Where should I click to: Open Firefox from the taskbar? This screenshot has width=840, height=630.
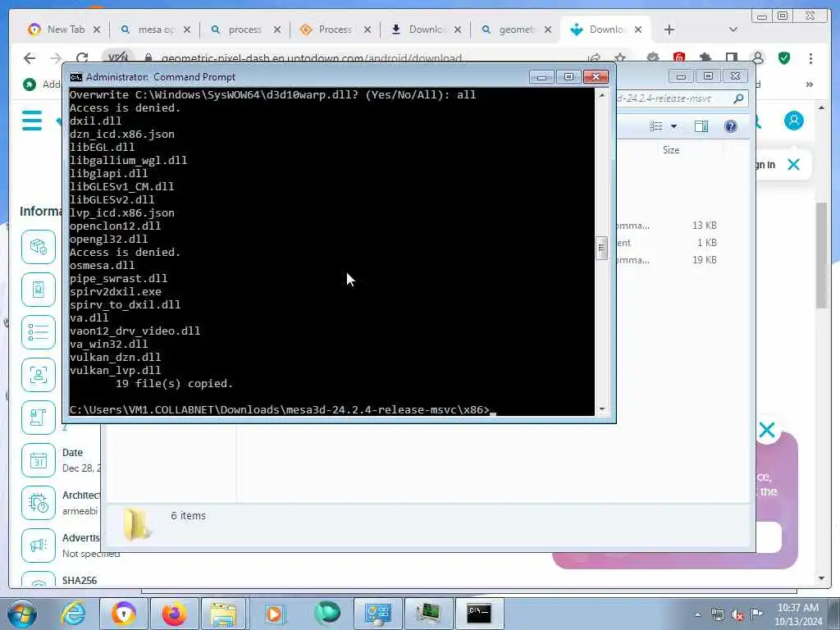click(x=174, y=614)
